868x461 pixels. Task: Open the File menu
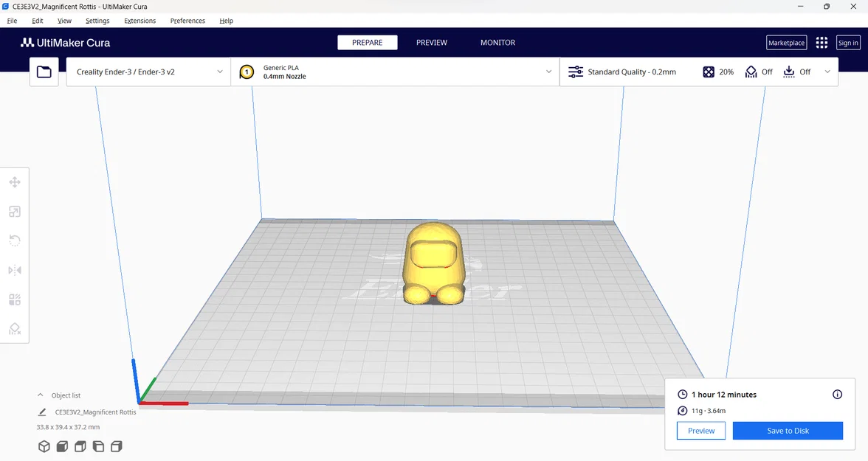coord(12,21)
